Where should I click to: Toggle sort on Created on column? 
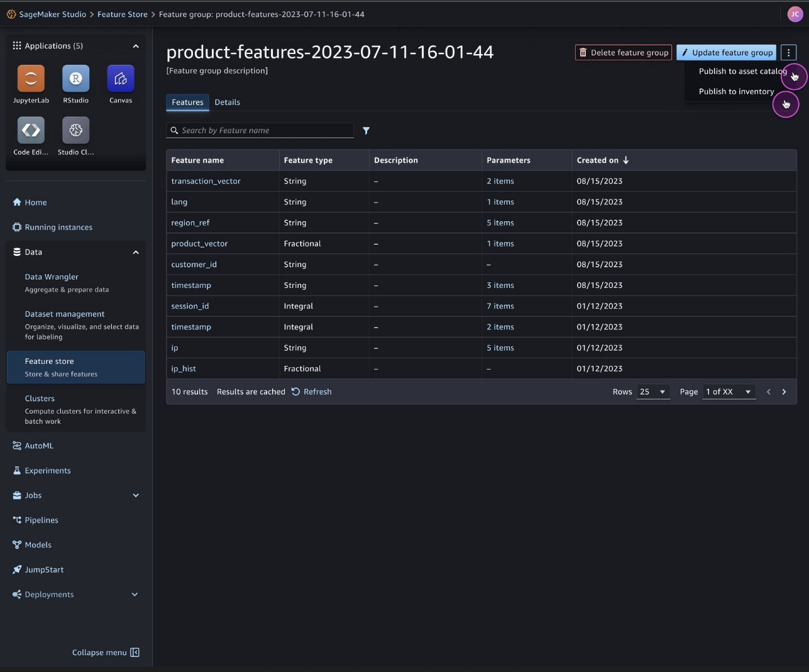click(x=625, y=160)
